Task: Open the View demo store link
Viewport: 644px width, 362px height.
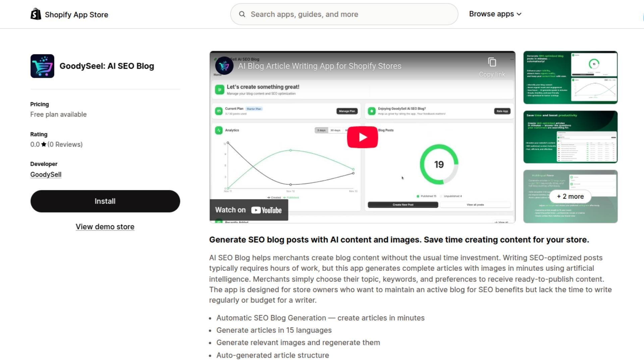Action: [x=105, y=227]
